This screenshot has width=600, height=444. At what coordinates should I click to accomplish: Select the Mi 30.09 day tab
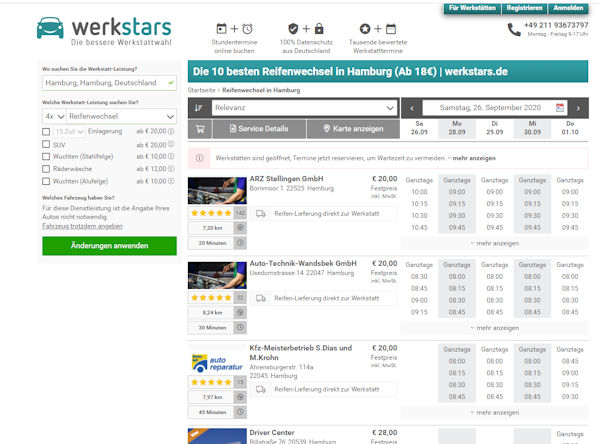tap(532, 128)
